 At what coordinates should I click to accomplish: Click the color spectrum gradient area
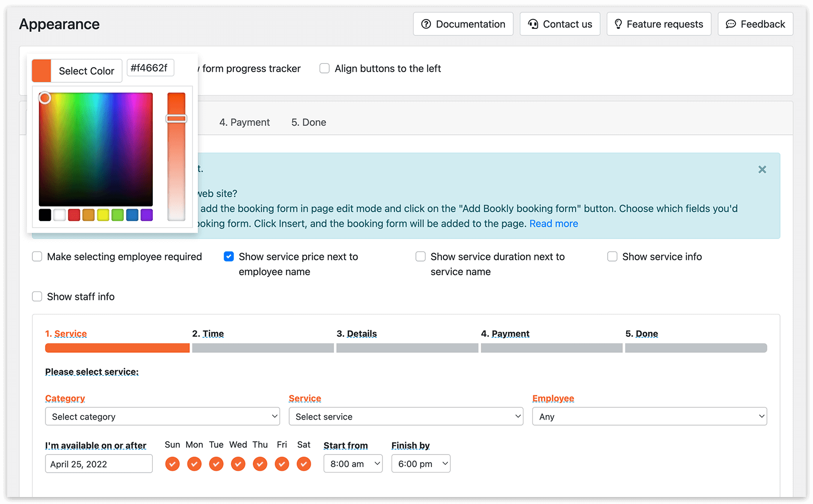click(96, 149)
